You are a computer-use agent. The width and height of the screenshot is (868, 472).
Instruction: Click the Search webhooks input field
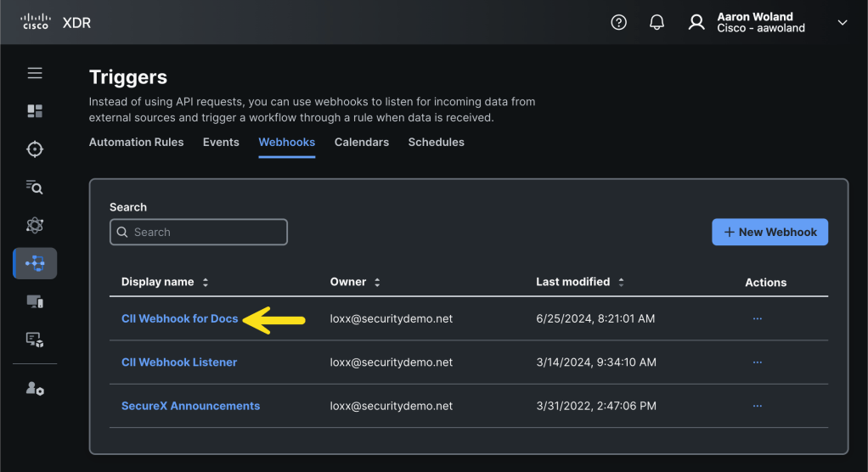tap(199, 232)
